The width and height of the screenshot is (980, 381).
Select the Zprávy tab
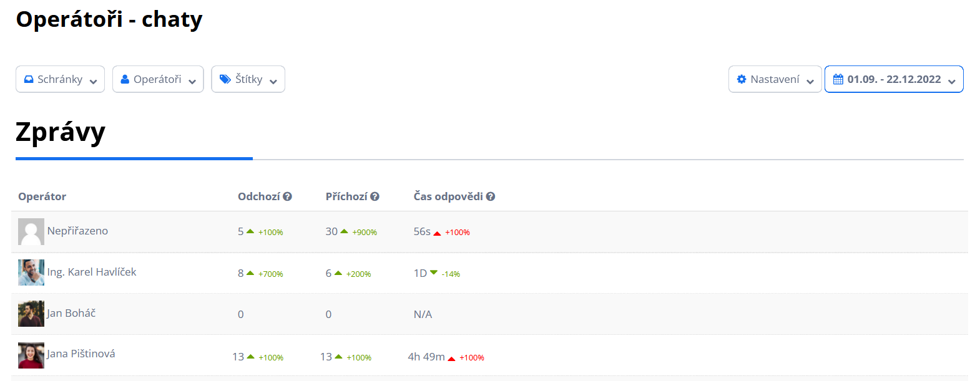[x=61, y=132]
